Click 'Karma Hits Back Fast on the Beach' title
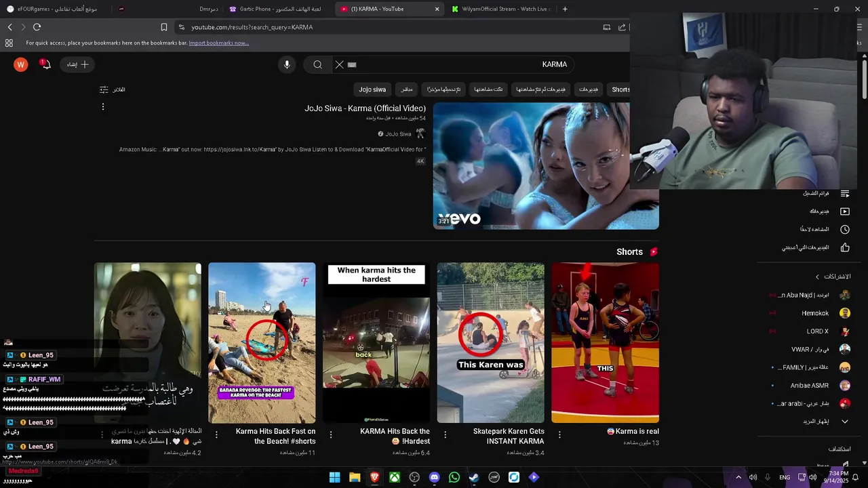The image size is (868, 488). click(x=275, y=436)
